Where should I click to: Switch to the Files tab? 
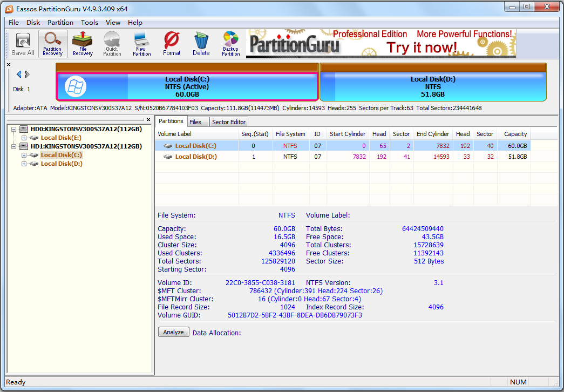pyautogui.click(x=195, y=122)
